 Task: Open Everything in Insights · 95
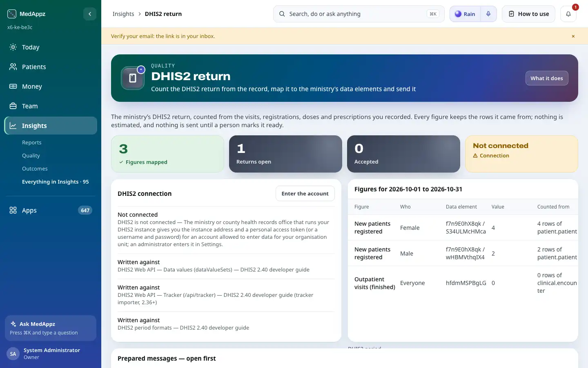coord(55,182)
